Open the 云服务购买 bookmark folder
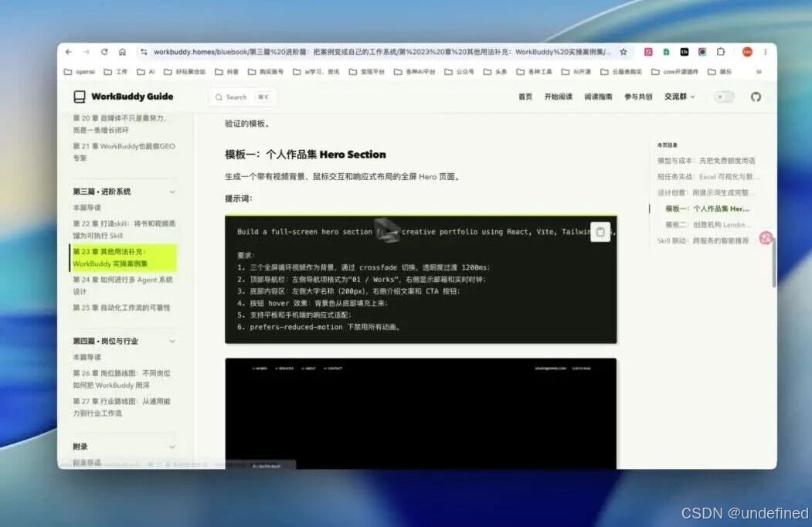Viewport: 812px width, 527px height. [x=621, y=72]
